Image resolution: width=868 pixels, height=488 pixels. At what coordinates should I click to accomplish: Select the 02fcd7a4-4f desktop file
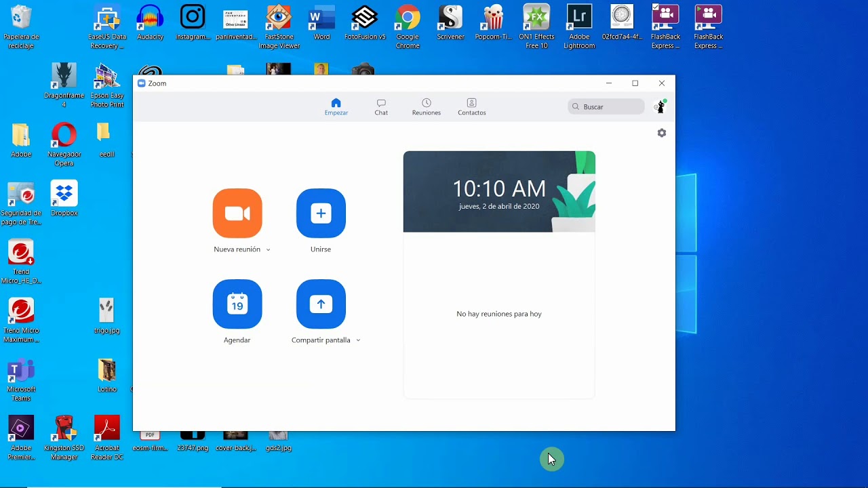point(622,23)
